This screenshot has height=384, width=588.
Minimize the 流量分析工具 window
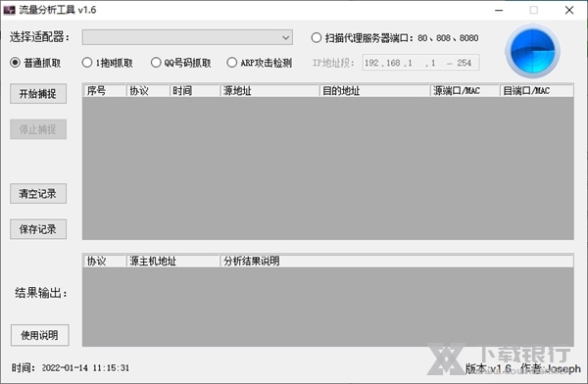(499, 10)
